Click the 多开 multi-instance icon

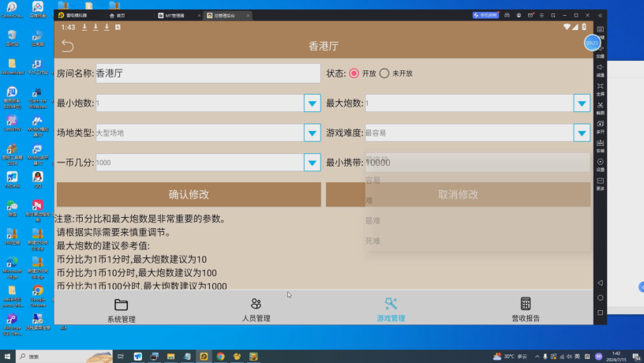[601, 125]
